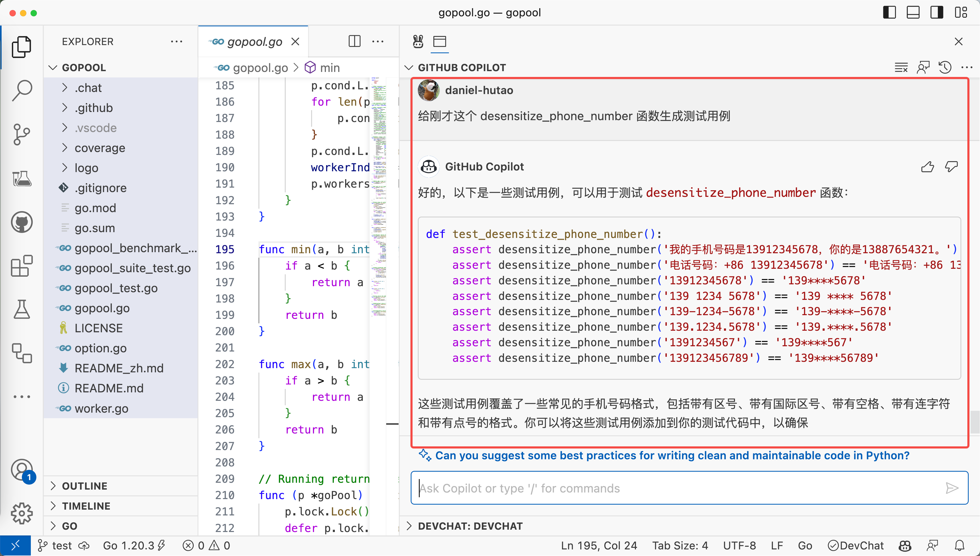Screen dimensions: 980x556
Task: Expand the .chat folder in Explorer
Action: click(x=88, y=87)
